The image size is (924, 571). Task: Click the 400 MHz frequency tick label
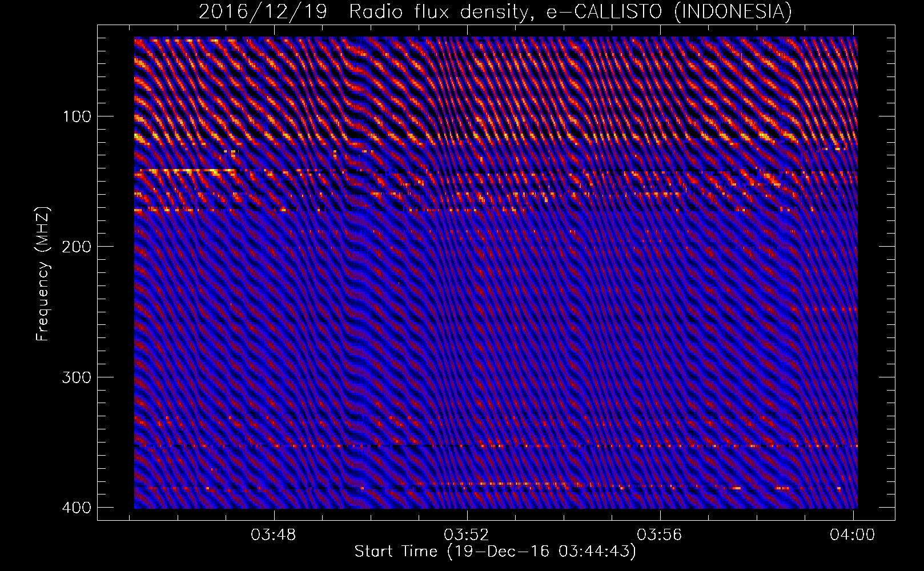click(76, 508)
